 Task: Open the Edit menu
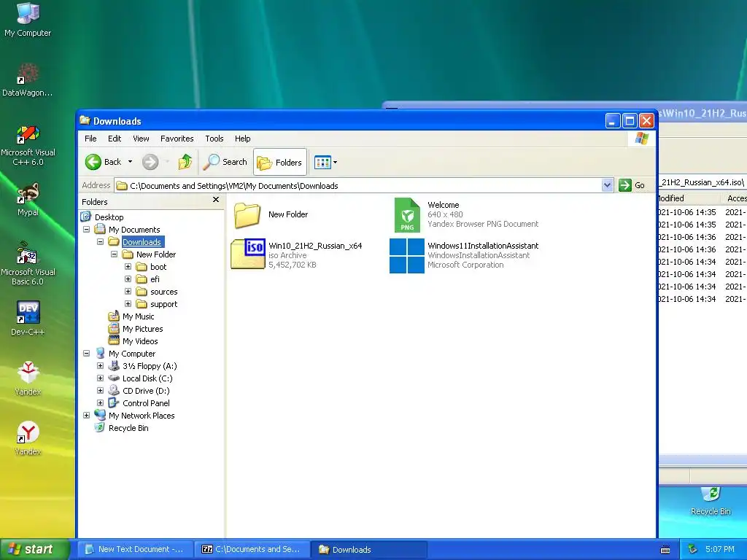tap(115, 139)
